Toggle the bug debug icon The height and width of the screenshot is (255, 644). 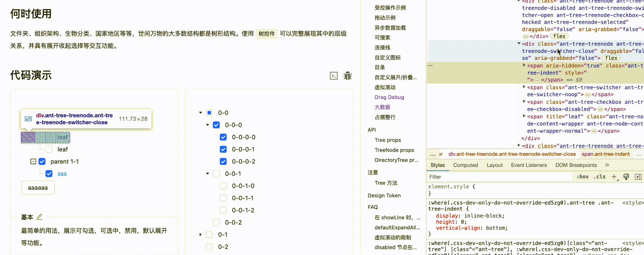point(348,76)
